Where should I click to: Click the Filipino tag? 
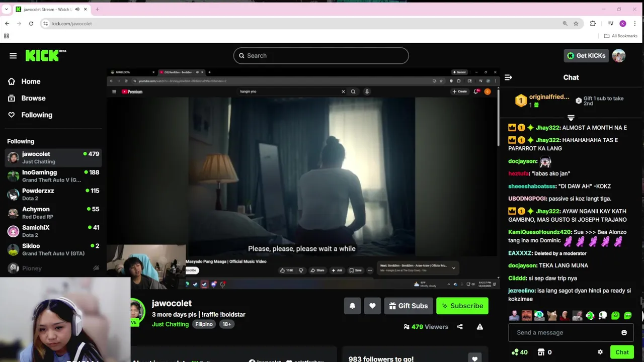[204, 324]
